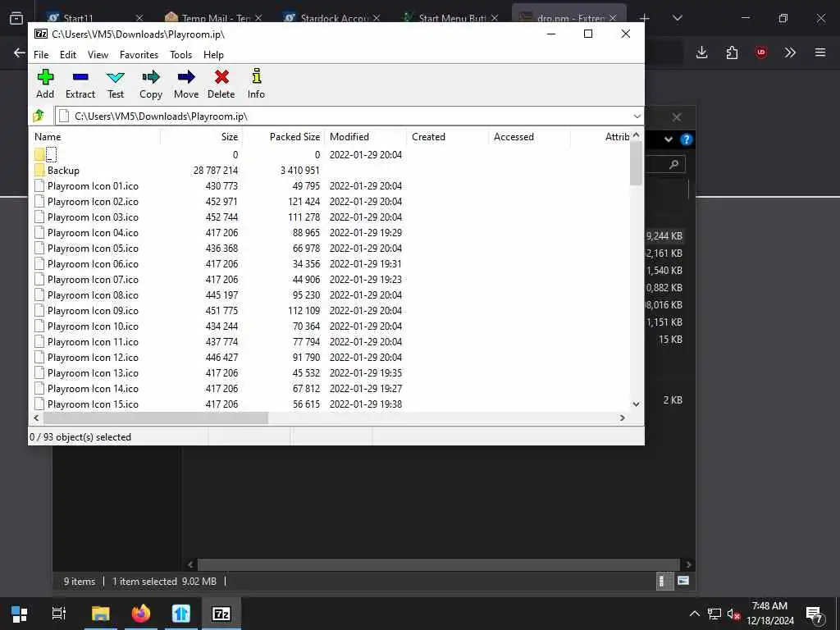Viewport: 840px width, 630px height.
Task: Open Firefox extensions puzzle icon
Action: 732,52
